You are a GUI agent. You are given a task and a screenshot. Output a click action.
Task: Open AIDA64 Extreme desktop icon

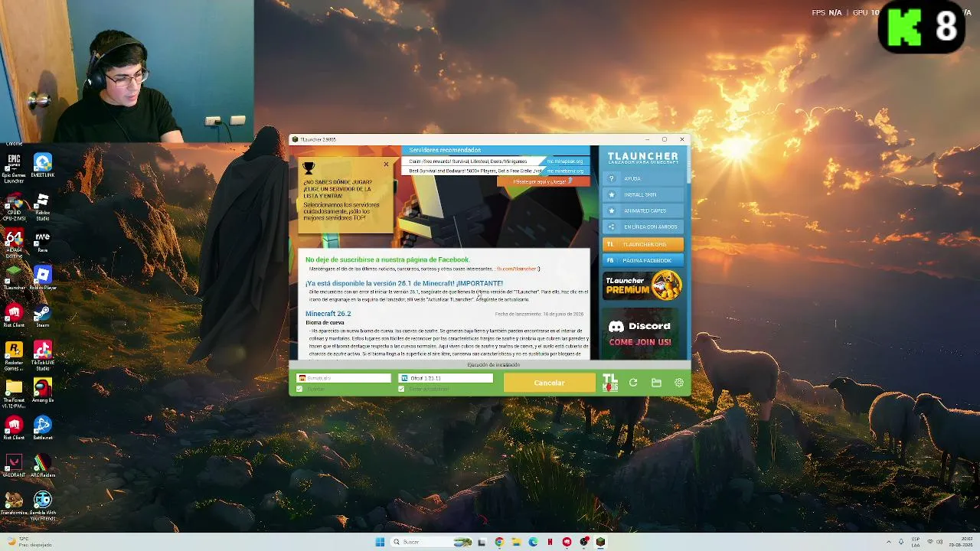pyautogui.click(x=14, y=244)
